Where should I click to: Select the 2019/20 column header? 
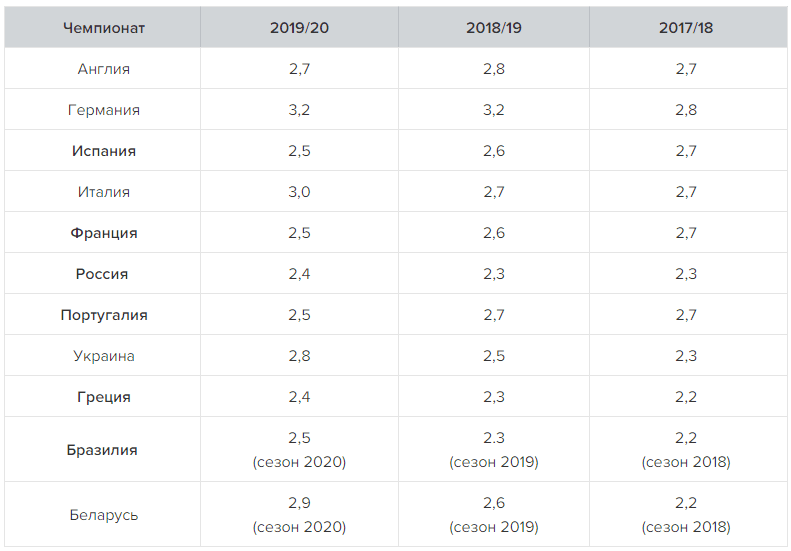(x=299, y=28)
